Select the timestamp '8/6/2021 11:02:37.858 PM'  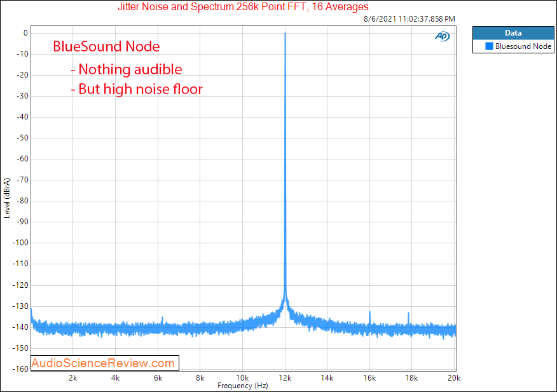409,19
